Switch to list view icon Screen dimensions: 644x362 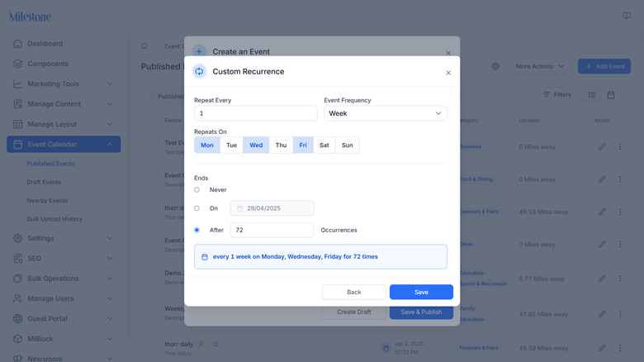[592, 94]
